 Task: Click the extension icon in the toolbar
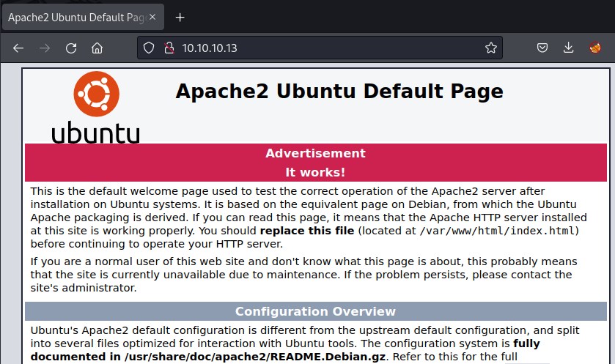pos(595,48)
